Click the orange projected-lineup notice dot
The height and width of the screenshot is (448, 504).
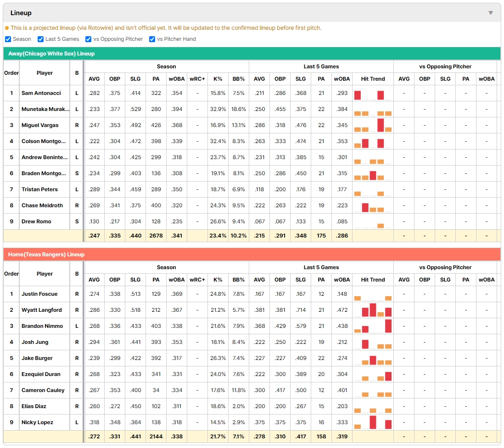[7, 28]
